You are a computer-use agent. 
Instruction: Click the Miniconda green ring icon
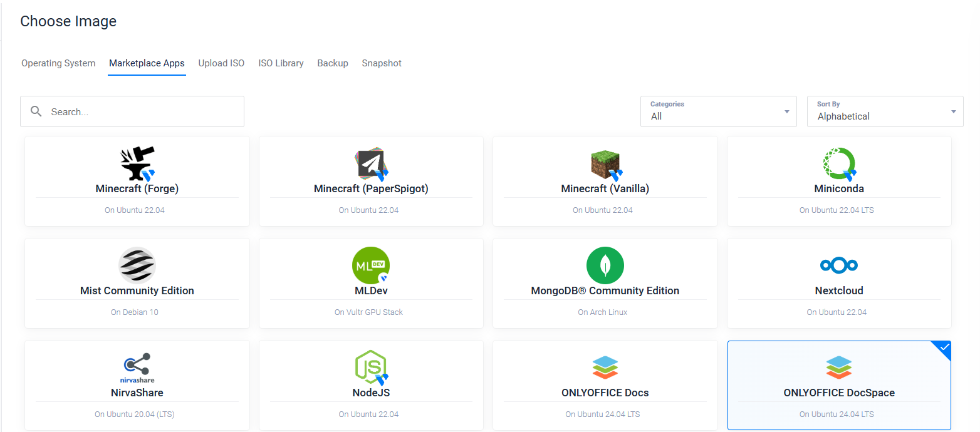[x=839, y=163]
